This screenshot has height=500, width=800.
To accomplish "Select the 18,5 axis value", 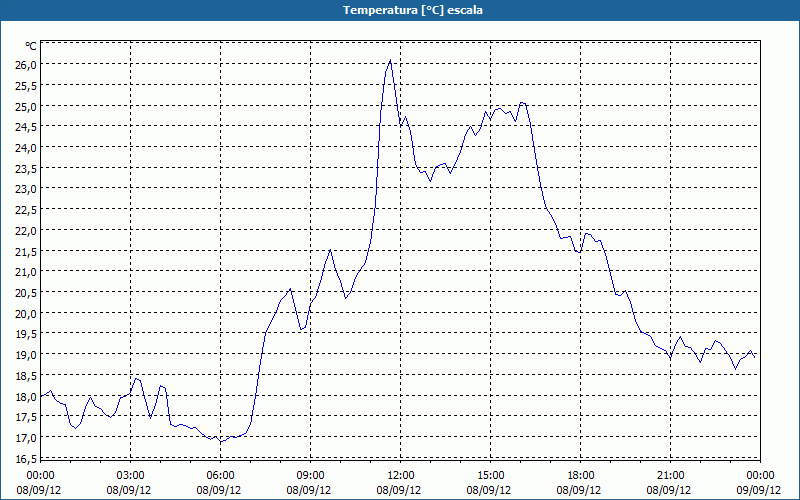I will point(26,376).
